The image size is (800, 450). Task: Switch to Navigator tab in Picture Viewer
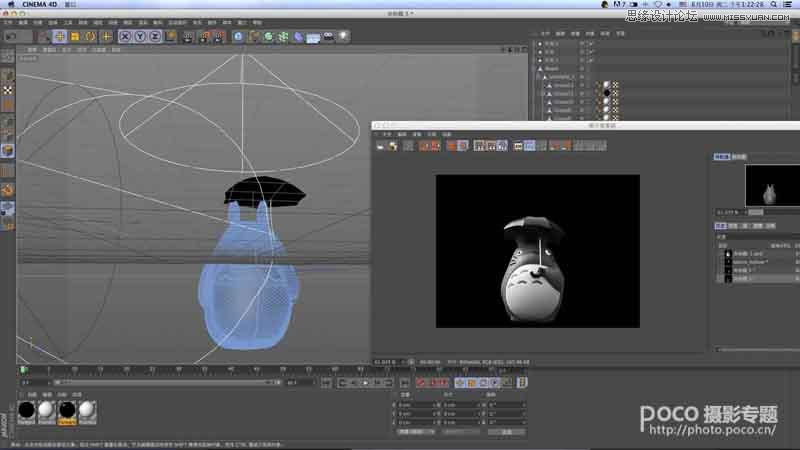tap(721, 157)
